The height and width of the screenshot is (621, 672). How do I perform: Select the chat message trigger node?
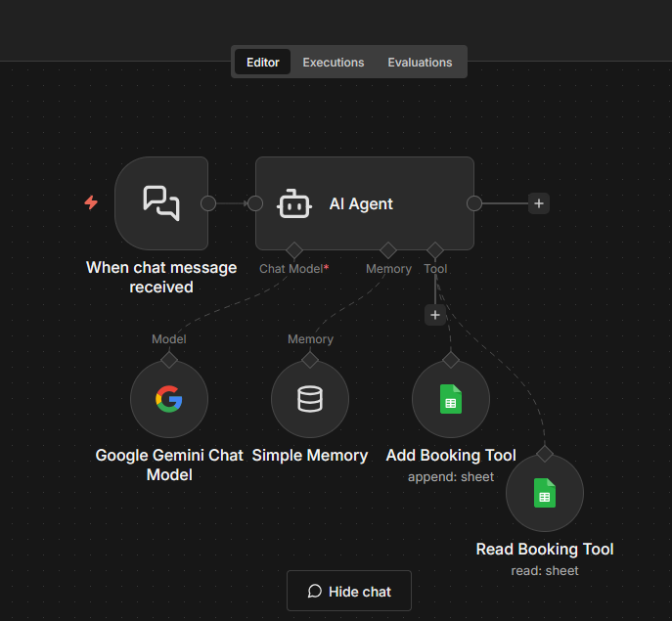click(161, 203)
